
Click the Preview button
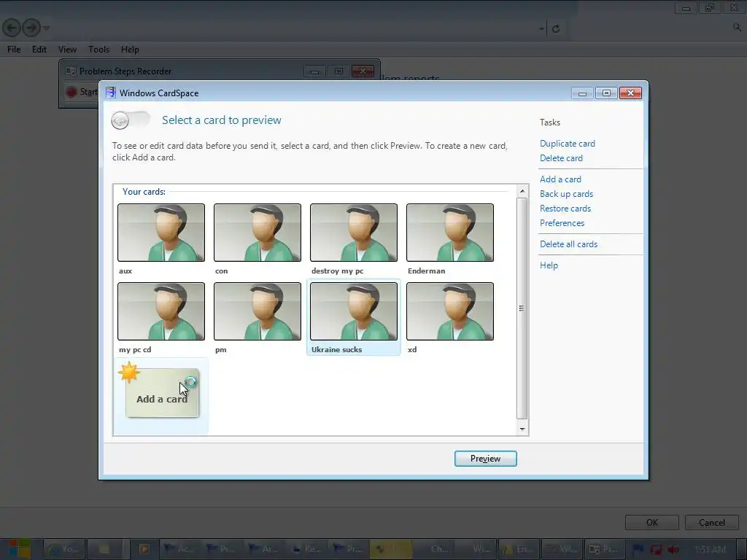[x=485, y=459]
